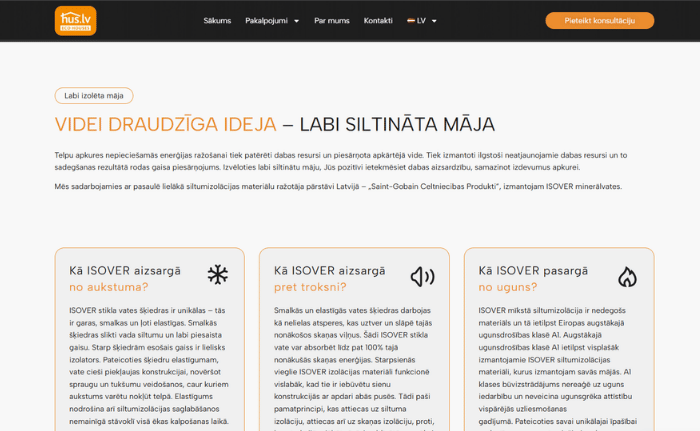
Task: Go to the Par mums page
Action: (x=332, y=21)
